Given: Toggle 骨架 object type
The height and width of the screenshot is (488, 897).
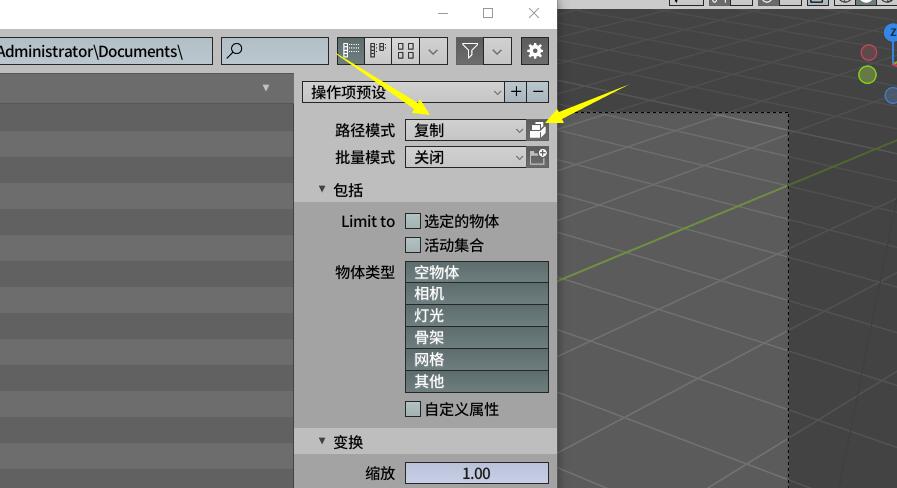Looking at the screenshot, I should click(x=477, y=337).
